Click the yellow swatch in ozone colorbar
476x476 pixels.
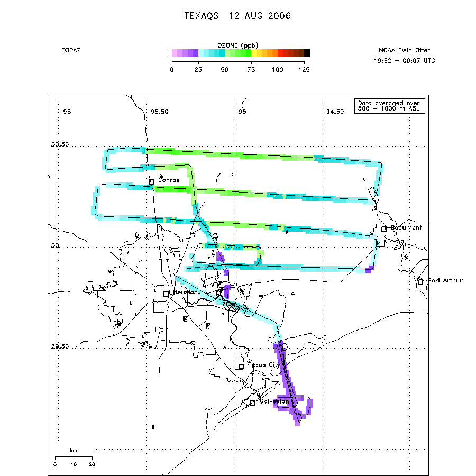[254, 53]
